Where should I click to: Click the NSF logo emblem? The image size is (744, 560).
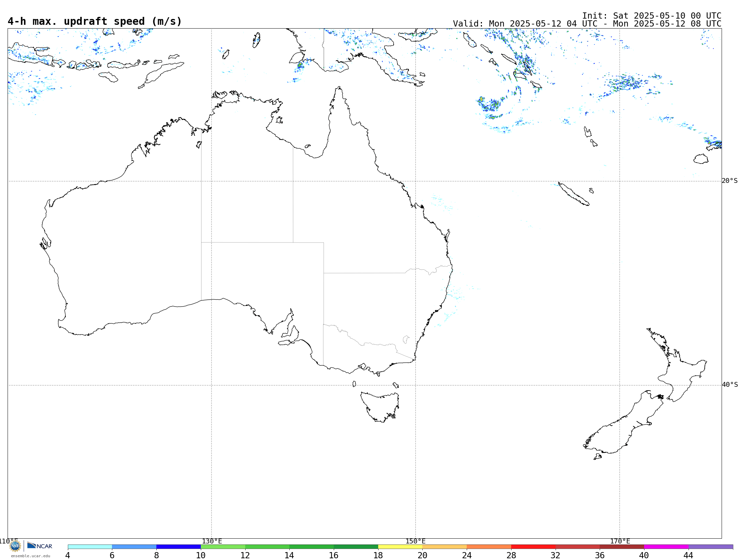coord(15,546)
